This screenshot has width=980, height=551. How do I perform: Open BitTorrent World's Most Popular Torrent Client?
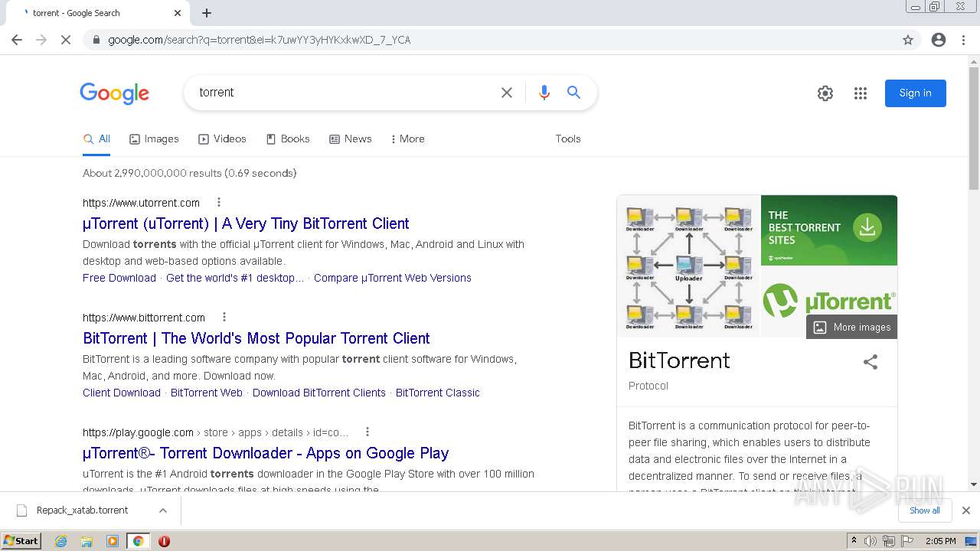tap(256, 338)
